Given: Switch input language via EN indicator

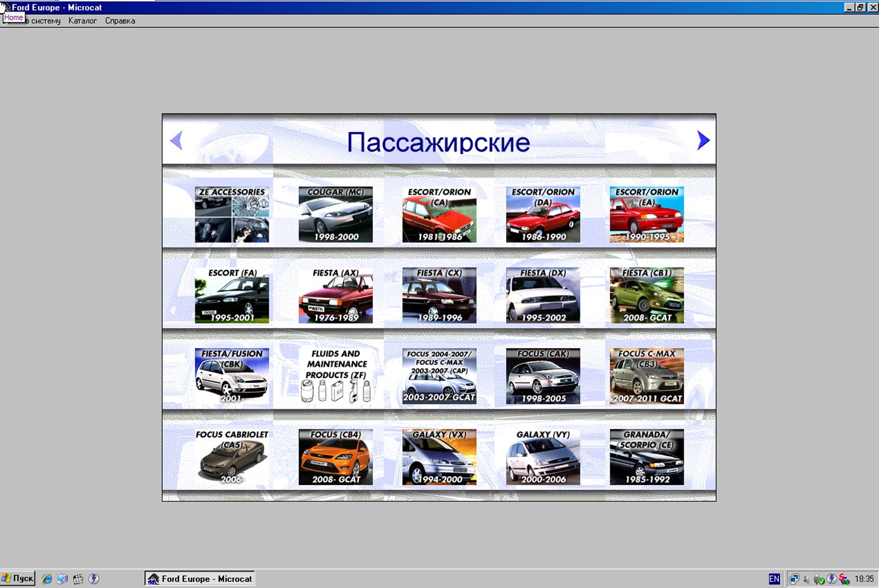Looking at the screenshot, I should pyautogui.click(x=774, y=579).
